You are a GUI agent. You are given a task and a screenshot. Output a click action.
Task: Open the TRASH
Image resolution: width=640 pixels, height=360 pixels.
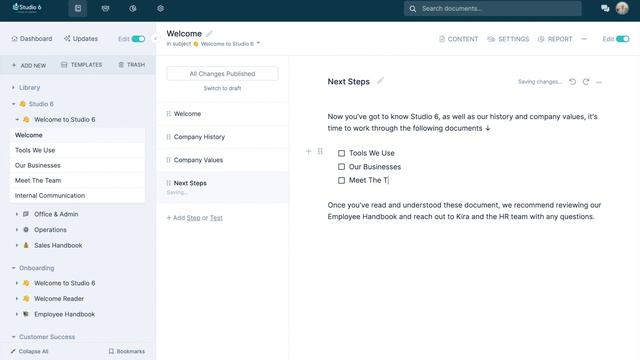click(131, 65)
